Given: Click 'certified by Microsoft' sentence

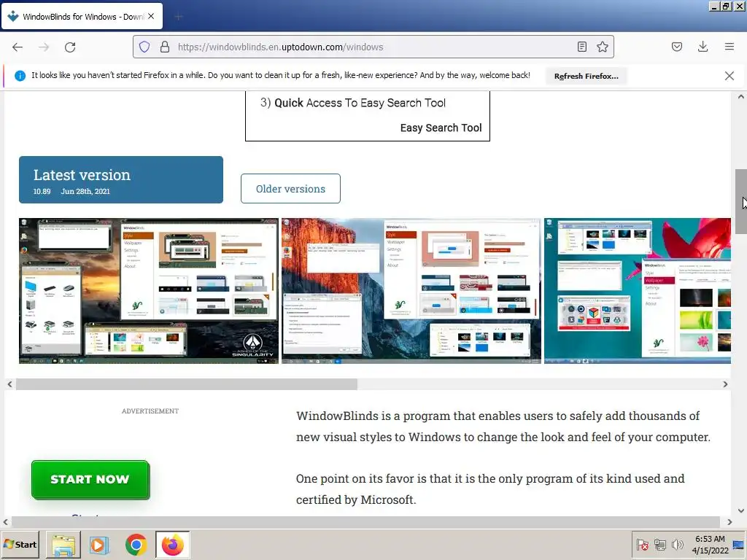Looking at the screenshot, I should coord(356,499).
